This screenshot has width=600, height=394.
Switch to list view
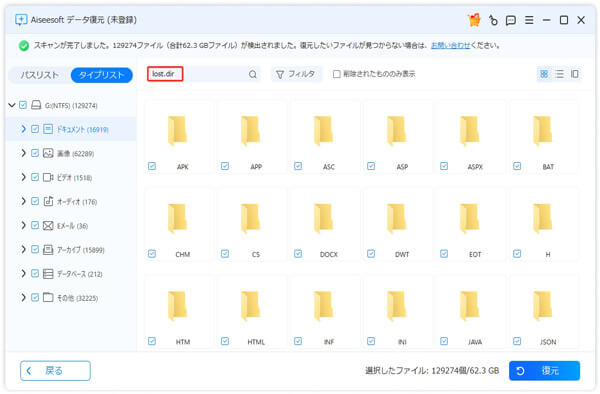tap(559, 74)
